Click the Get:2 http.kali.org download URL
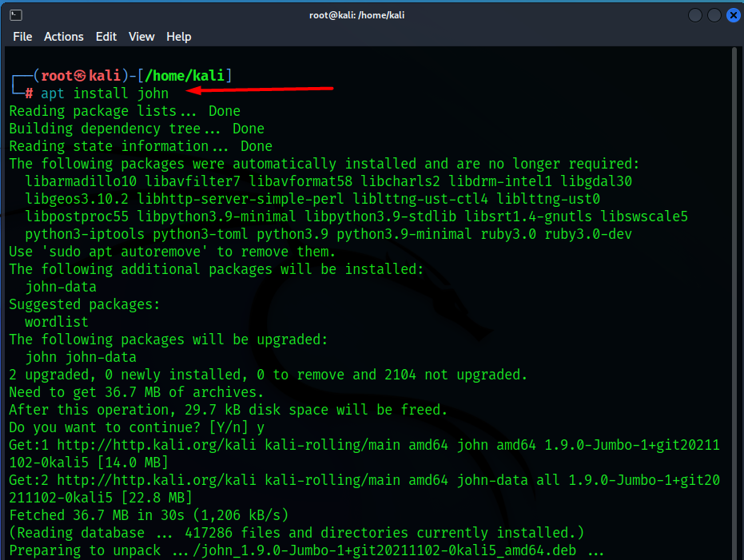The width and height of the screenshot is (744, 560). point(157,480)
